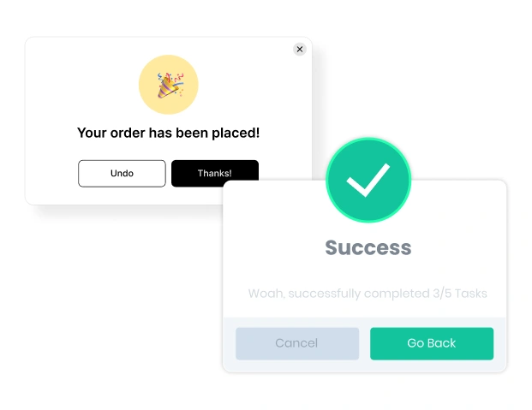Screen dimensions: 532x410
Task: Undo the placed order
Action: (122, 173)
